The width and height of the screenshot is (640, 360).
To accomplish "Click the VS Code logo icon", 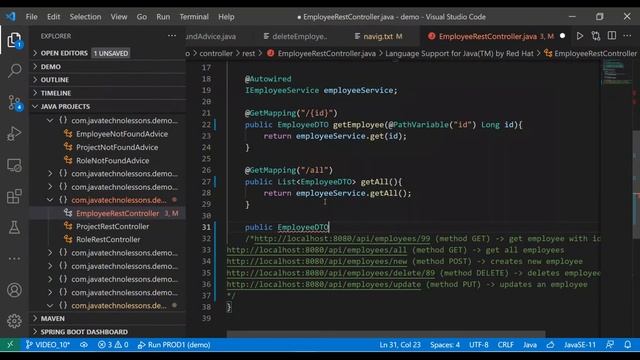I will click(x=11, y=17).
